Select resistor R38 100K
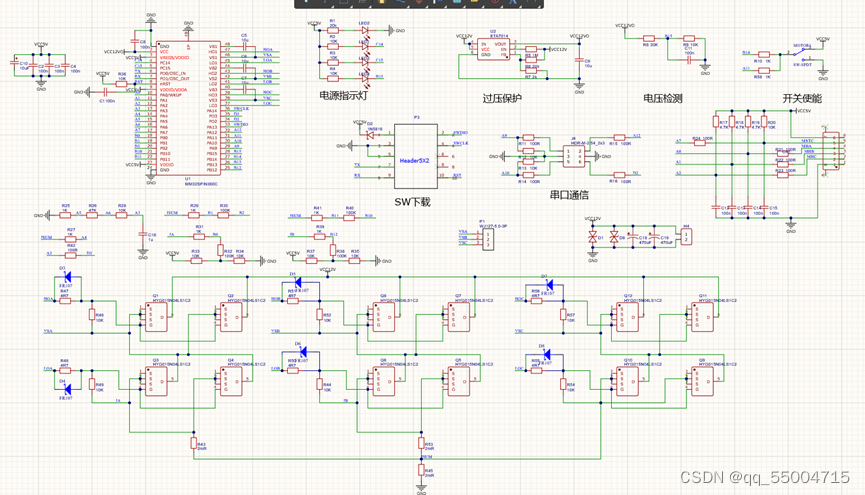865x495 pixels. pyautogui.click(x=333, y=251)
